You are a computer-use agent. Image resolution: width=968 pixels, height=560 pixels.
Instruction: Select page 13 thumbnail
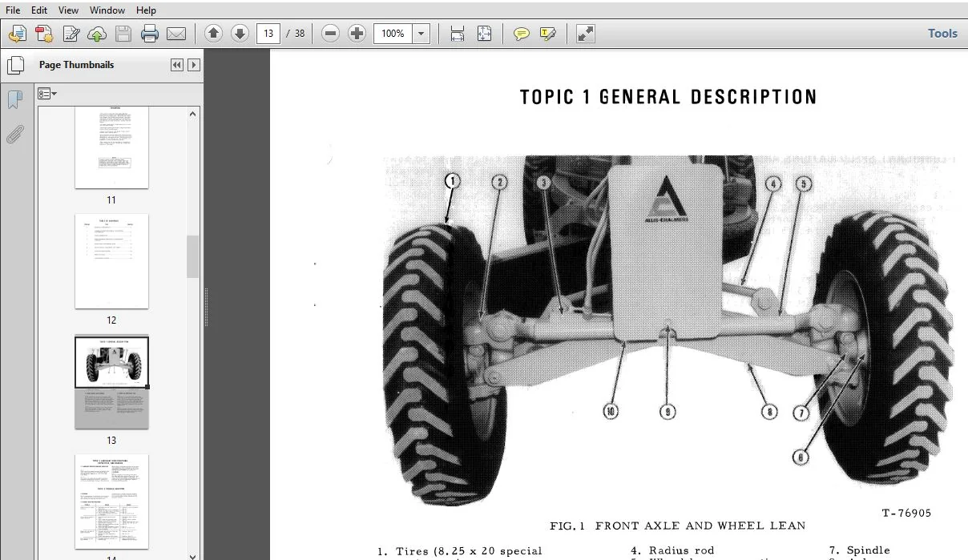(111, 381)
